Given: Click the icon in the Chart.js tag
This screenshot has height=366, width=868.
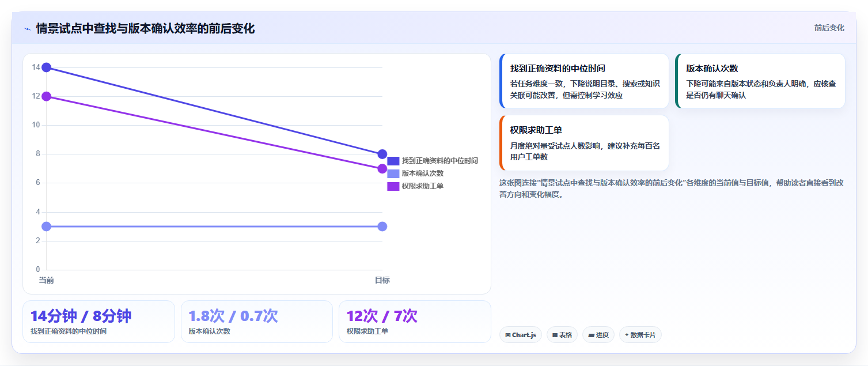Looking at the screenshot, I should (508, 335).
